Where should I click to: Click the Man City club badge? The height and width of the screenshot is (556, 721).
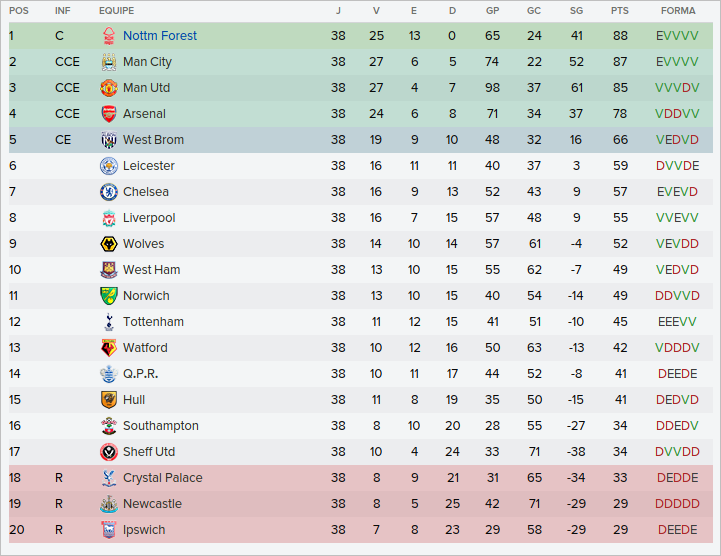109,62
